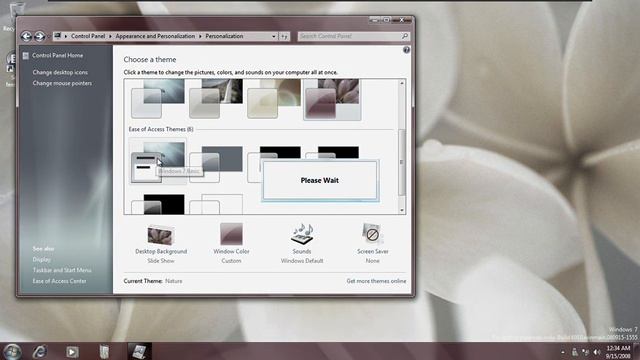This screenshot has width=640, height=360.
Task: Click the network tray icon
Action: [586, 352]
